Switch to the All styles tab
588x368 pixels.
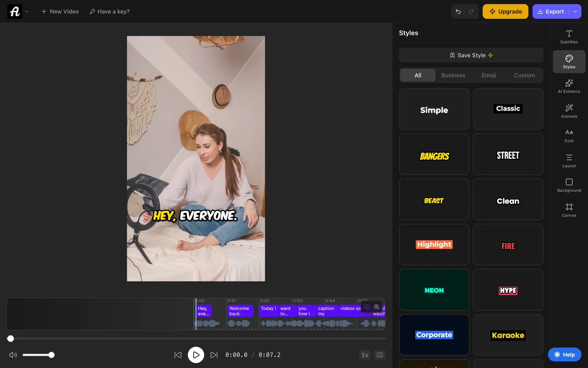point(418,75)
